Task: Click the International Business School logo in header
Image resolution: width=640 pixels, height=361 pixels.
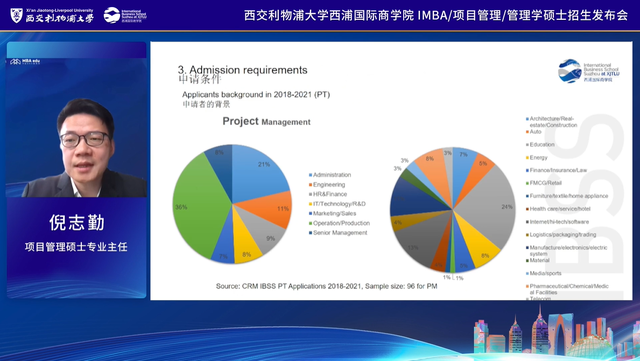Action: [x=125, y=16]
